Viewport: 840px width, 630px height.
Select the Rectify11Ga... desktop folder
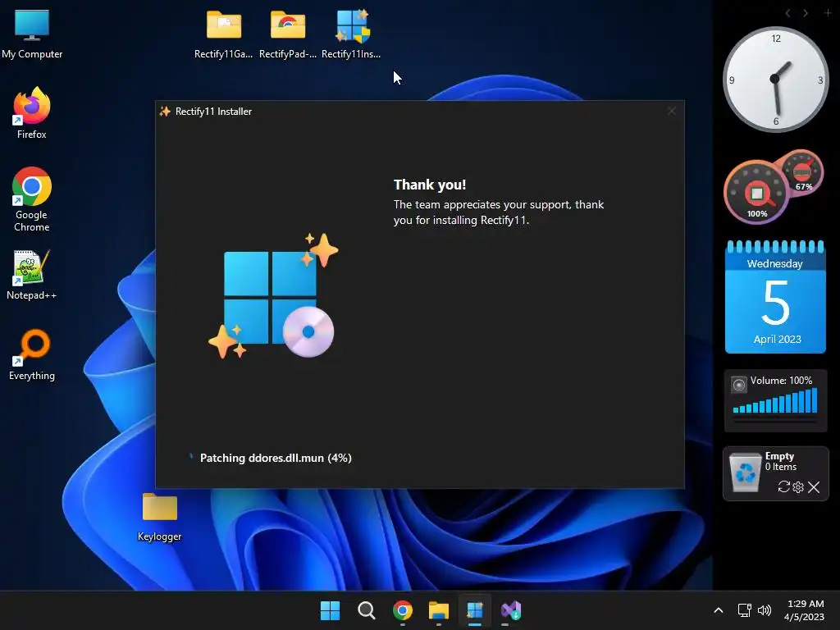(x=223, y=33)
